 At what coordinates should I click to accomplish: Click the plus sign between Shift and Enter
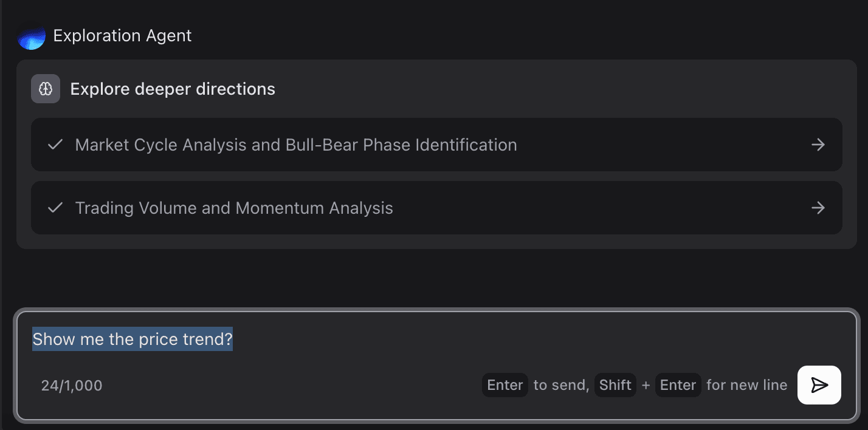[x=646, y=385]
